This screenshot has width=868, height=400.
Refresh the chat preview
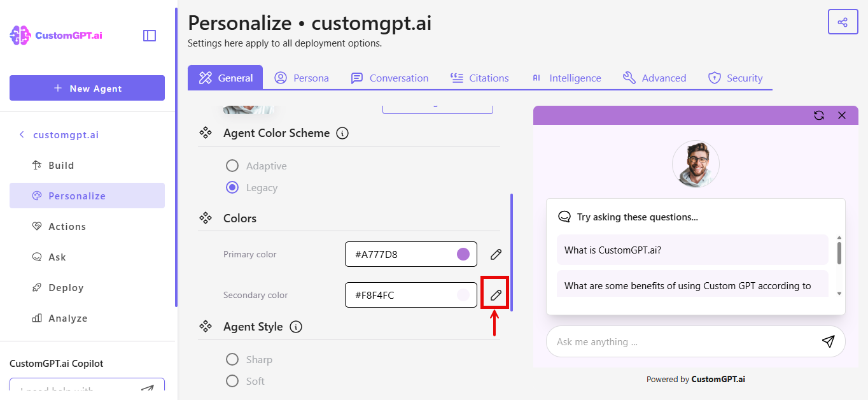pyautogui.click(x=819, y=115)
